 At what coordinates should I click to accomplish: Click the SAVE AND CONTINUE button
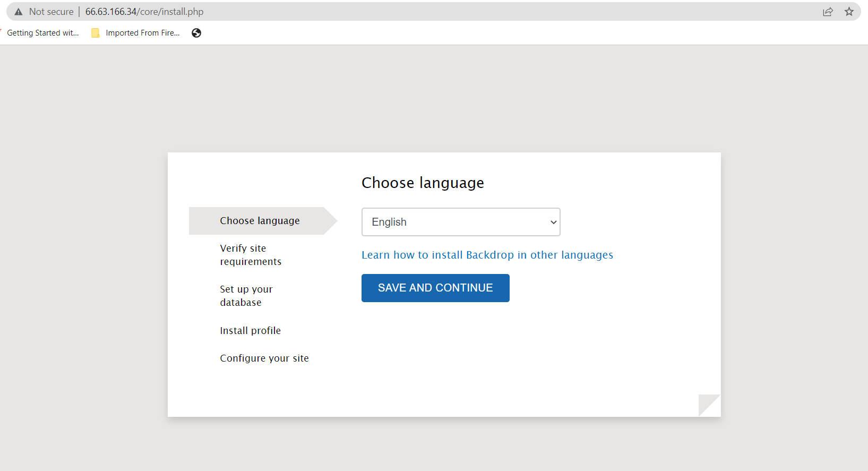[x=435, y=288]
